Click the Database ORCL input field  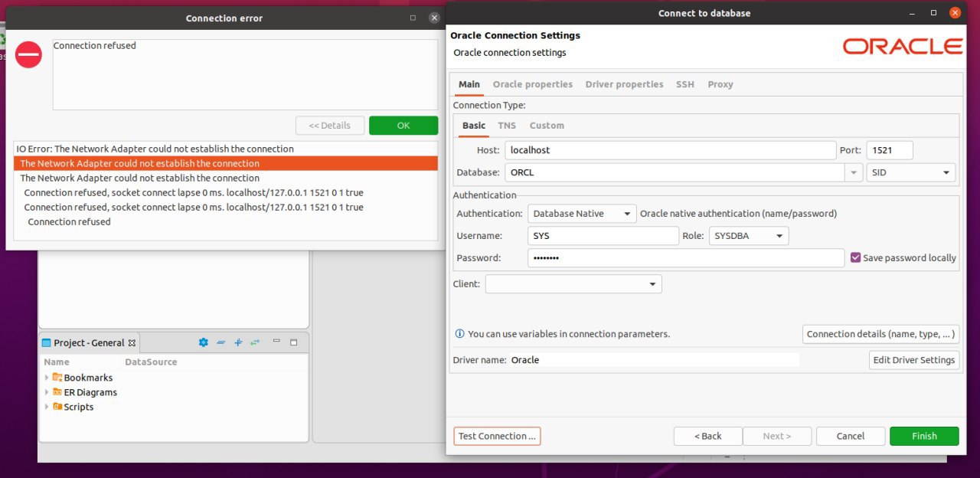click(x=675, y=172)
